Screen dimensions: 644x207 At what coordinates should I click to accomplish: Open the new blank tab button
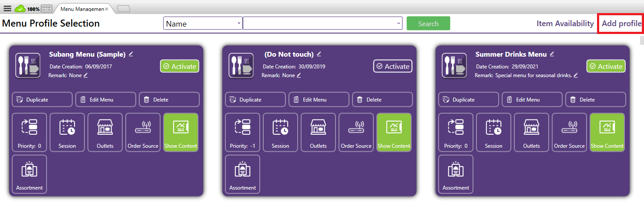click(124, 9)
